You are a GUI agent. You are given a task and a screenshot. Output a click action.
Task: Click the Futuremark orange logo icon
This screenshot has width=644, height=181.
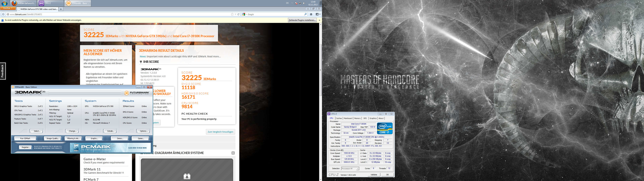pos(126,93)
